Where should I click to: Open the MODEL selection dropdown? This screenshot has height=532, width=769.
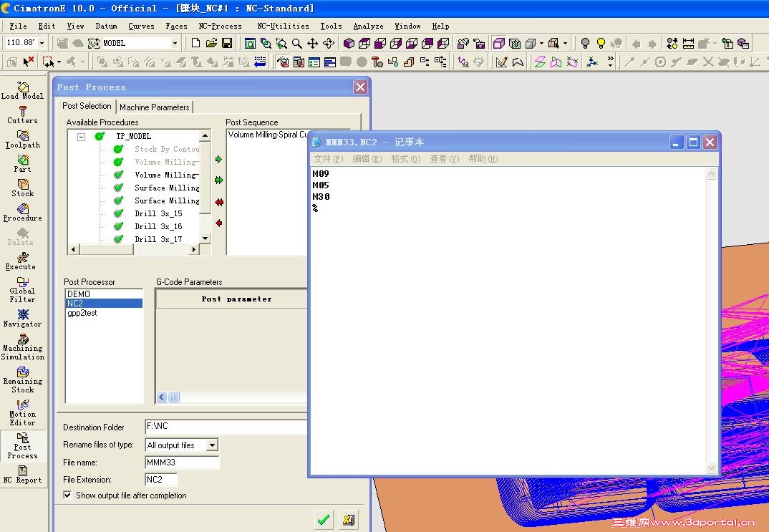click(174, 43)
